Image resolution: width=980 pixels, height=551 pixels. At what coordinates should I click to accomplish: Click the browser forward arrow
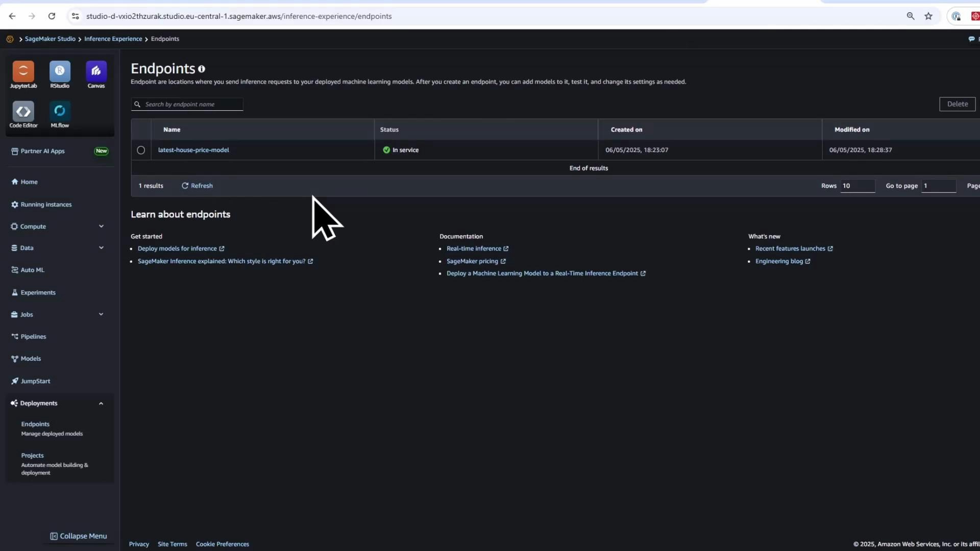pyautogui.click(x=32, y=16)
